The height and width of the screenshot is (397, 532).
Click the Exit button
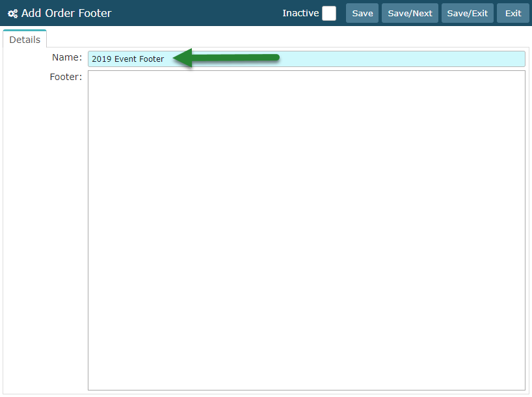click(512, 13)
